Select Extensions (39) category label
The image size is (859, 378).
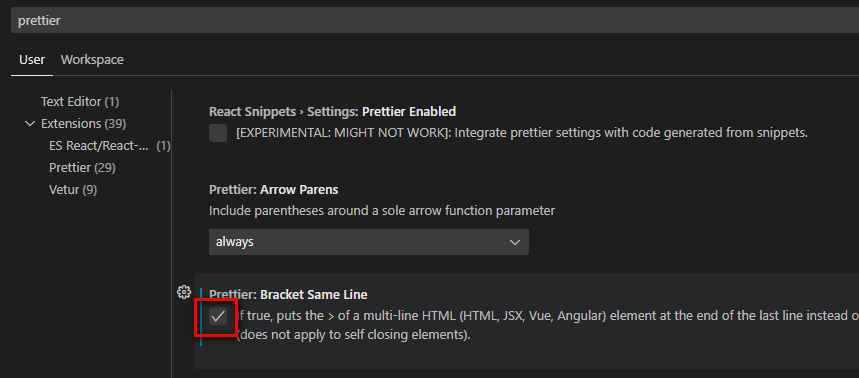pyautogui.click(x=83, y=124)
